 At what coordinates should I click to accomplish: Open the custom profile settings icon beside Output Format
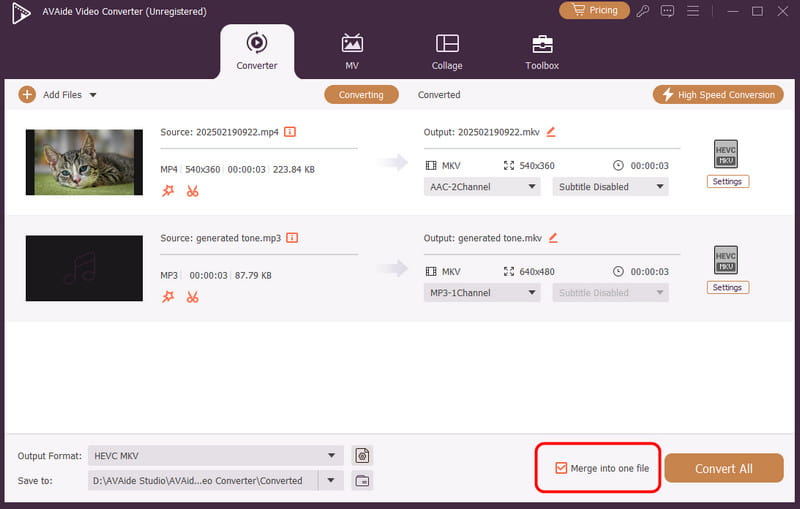coord(363,455)
